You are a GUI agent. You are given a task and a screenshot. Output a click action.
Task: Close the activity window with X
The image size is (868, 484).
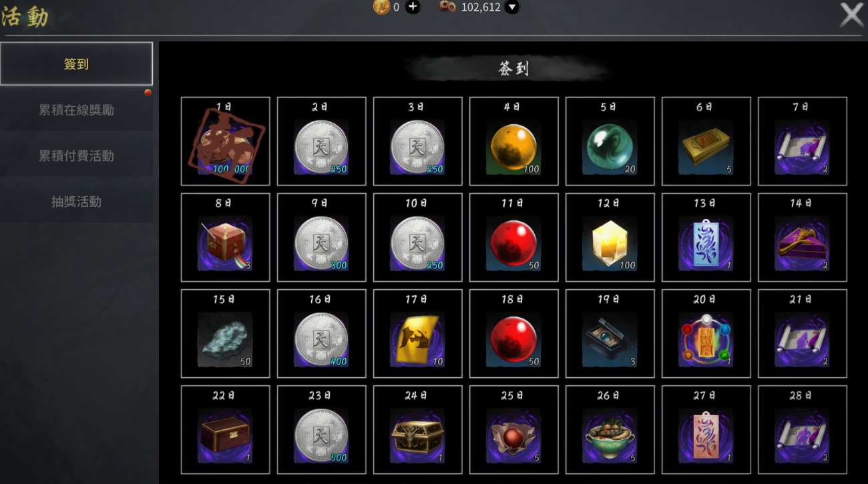[852, 15]
